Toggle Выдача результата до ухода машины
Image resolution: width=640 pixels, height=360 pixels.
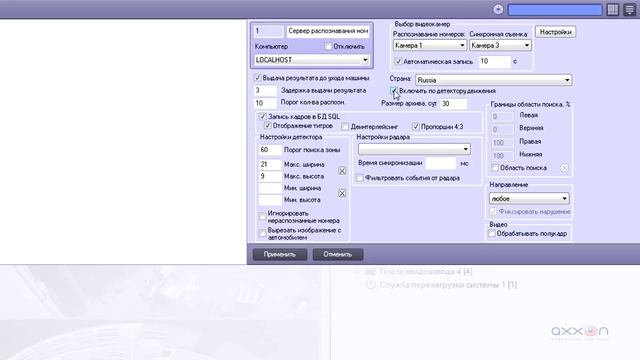(258, 78)
